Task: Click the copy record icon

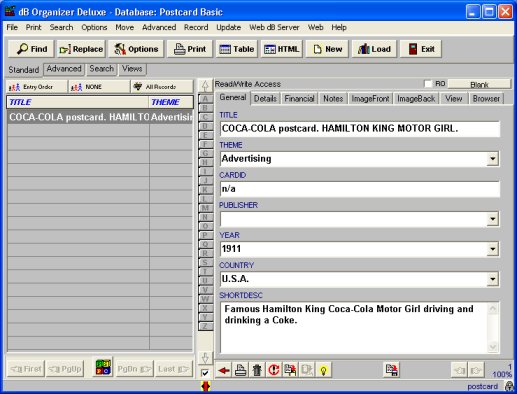Action: tap(290, 370)
